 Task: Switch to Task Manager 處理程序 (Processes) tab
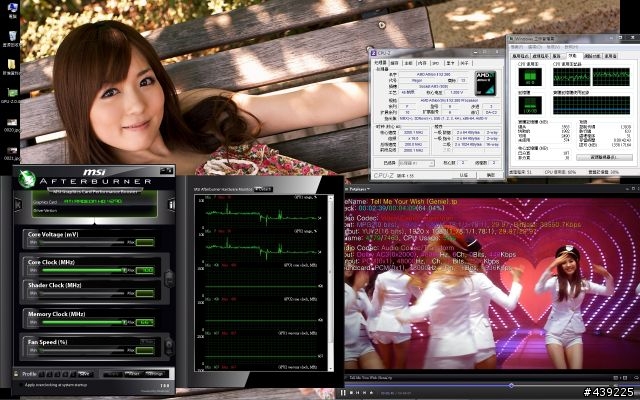pyautogui.click(x=540, y=56)
